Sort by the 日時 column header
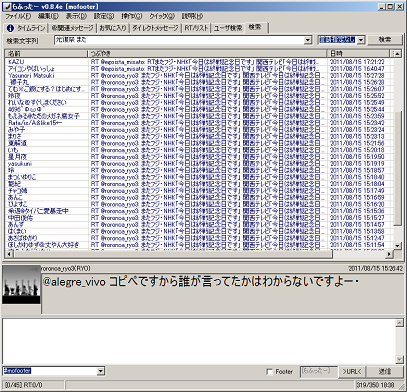The width and height of the screenshot is (407, 392). (358, 53)
